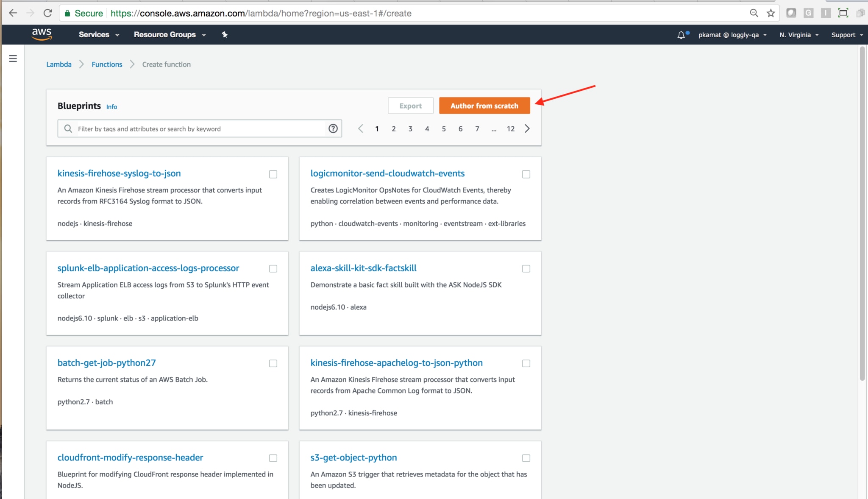Open the Support menu
This screenshot has width=868, height=499.
[846, 35]
